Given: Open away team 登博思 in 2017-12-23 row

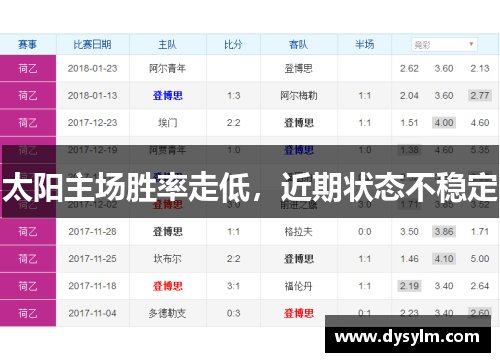Looking at the screenshot, I should tap(299, 123).
